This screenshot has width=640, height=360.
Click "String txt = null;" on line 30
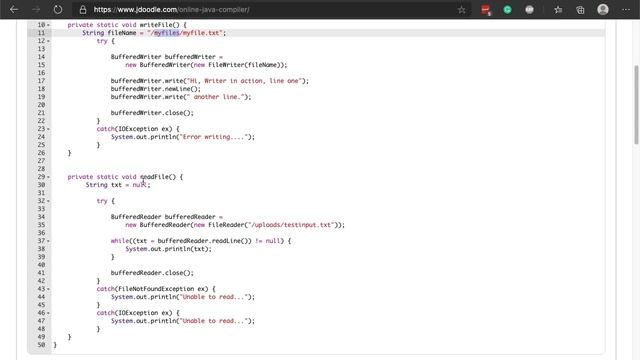coord(118,185)
